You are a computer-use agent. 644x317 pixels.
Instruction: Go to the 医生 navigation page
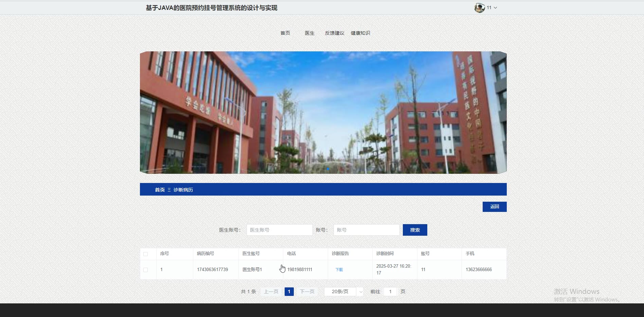tap(309, 33)
